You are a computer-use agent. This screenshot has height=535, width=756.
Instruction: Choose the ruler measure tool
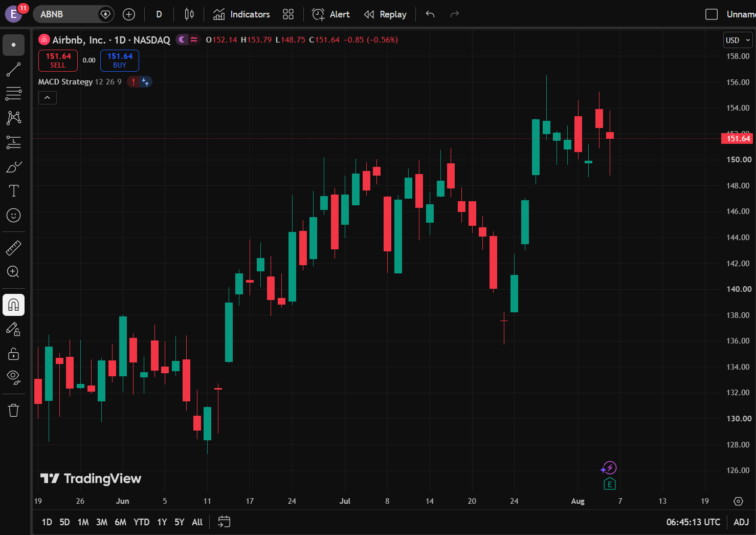pos(14,248)
